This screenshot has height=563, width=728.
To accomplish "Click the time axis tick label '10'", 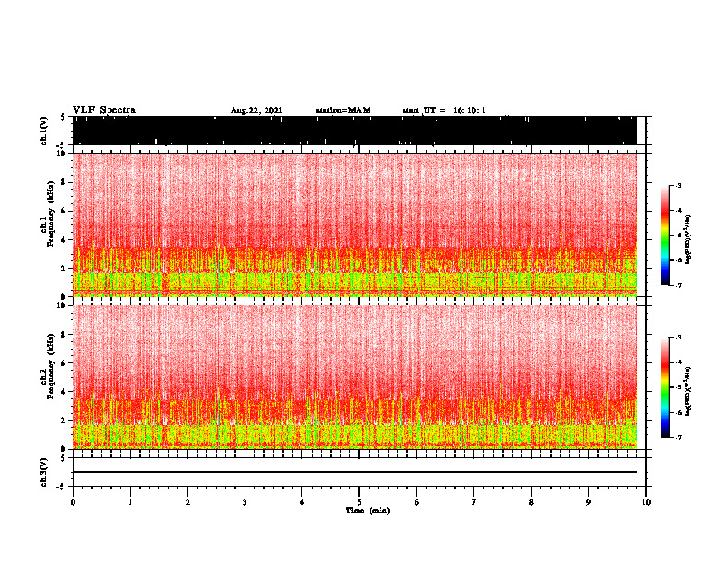I will click(x=646, y=502).
